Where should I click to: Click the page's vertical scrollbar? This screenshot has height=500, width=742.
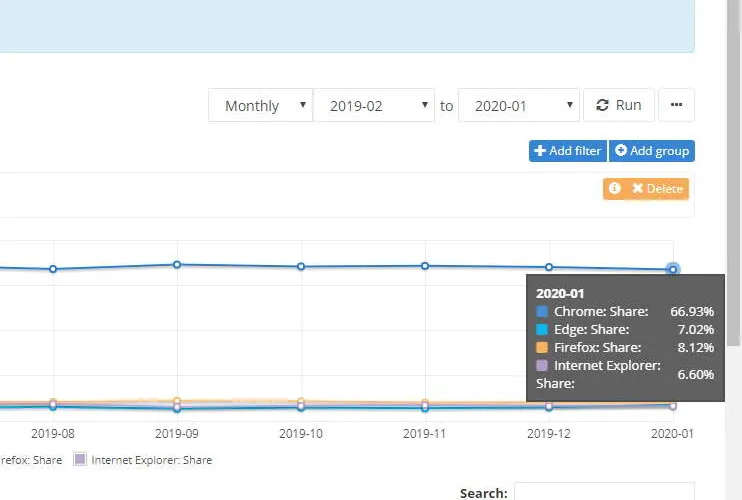734,250
